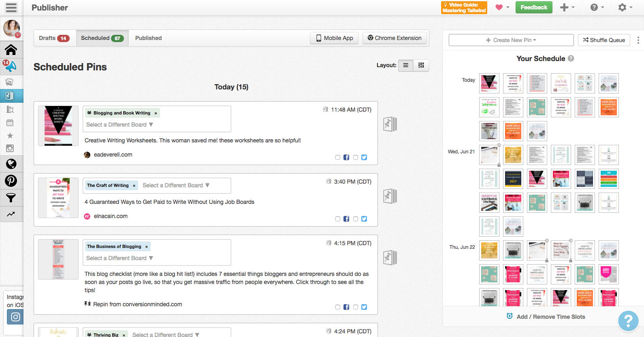Image resolution: width=644 pixels, height=337 pixels.
Task: Open Your Schedule help tooltip icon
Action: (571, 58)
